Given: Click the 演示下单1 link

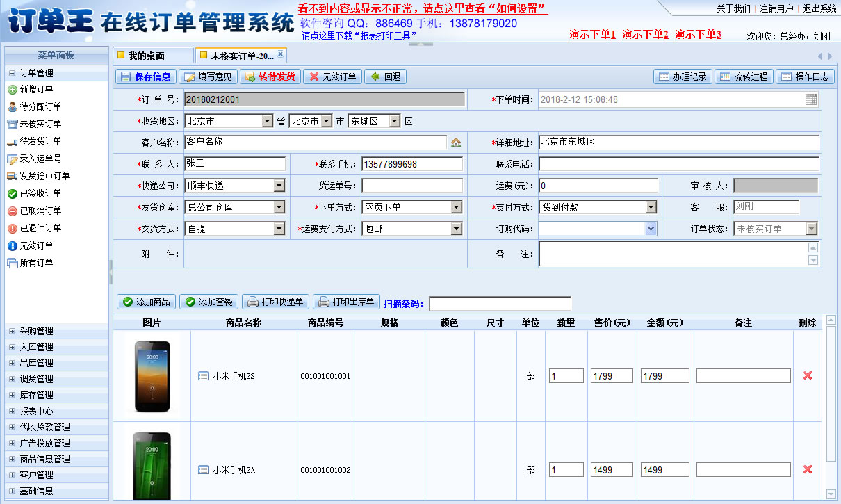Looking at the screenshot, I should 592,34.
